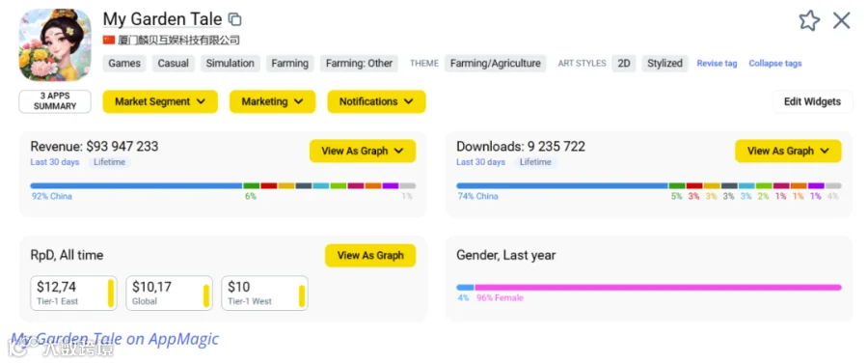Select the Simulation tag
This screenshot has width=868, height=364.
(231, 63)
